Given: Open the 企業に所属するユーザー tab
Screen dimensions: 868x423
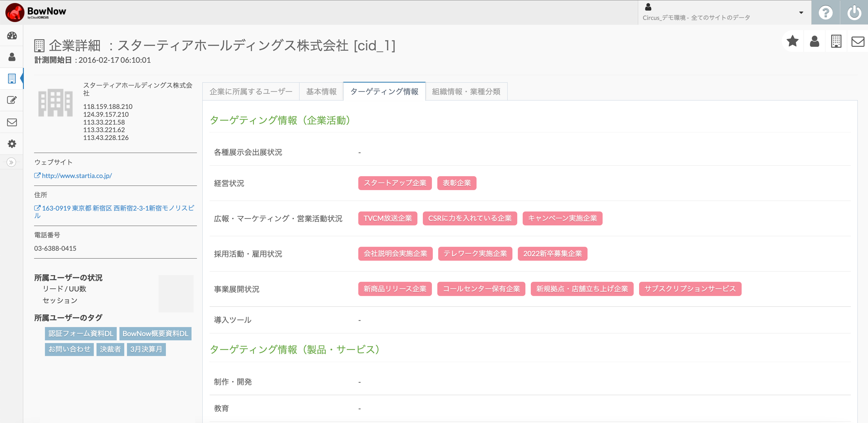Looking at the screenshot, I should coord(251,91).
